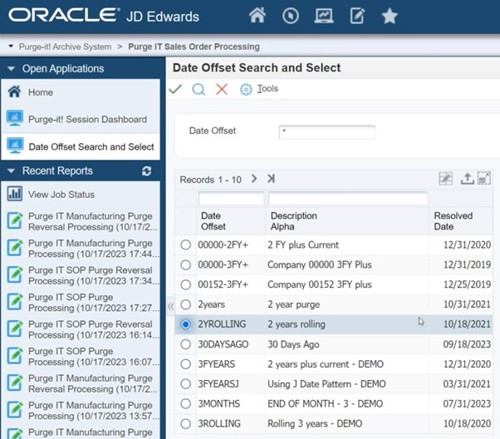Open the Tools menu
500x439 pixels.
(x=267, y=89)
